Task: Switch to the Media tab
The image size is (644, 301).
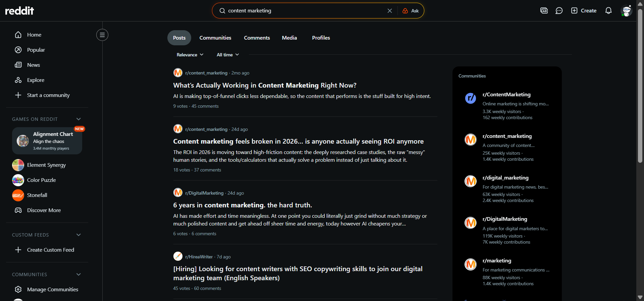Action: pos(289,38)
